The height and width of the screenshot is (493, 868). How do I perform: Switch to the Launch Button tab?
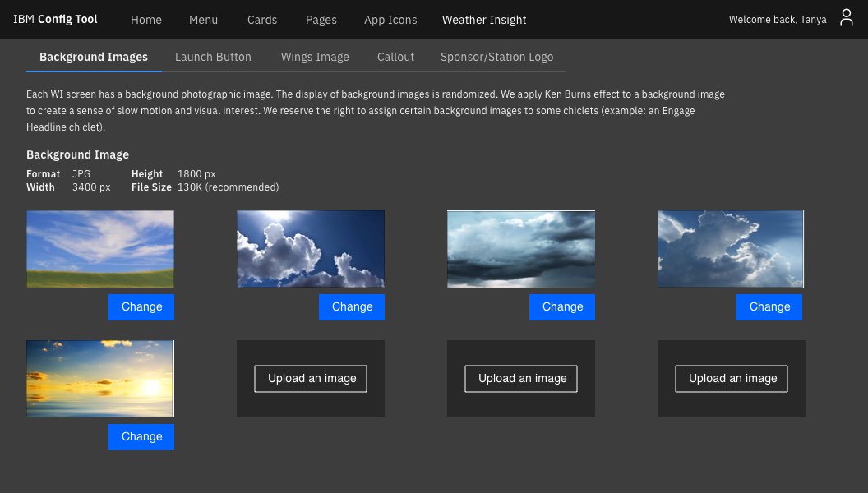[213, 57]
